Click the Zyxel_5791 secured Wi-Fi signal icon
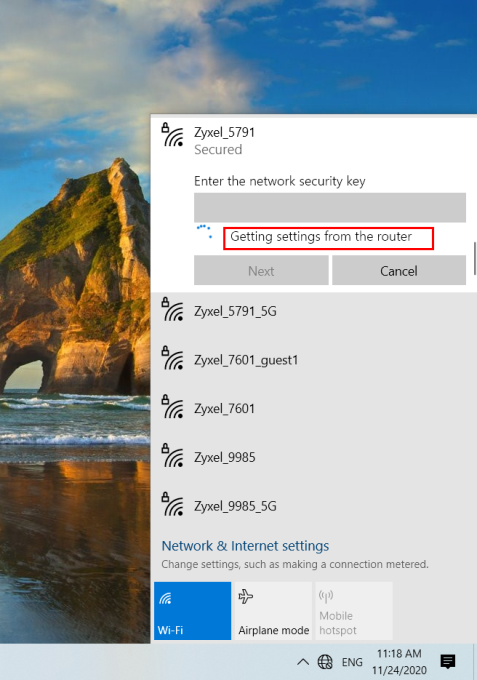 tap(173, 135)
